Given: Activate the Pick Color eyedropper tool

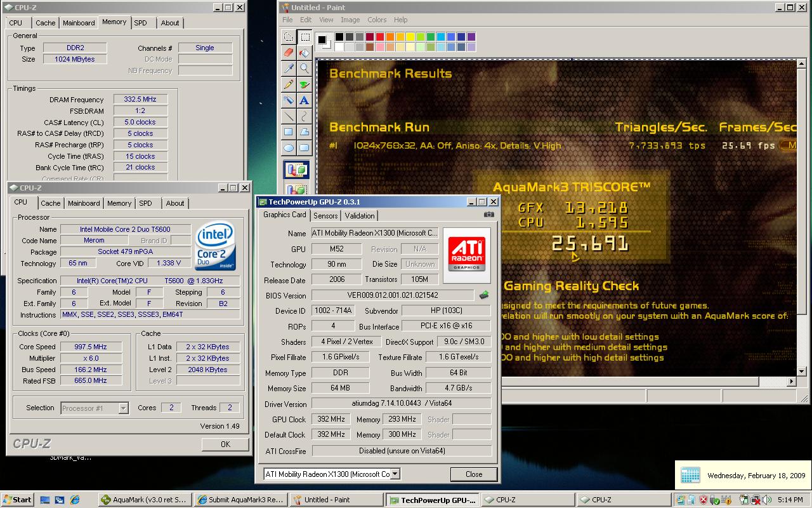Looking at the screenshot, I should point(289,69).
